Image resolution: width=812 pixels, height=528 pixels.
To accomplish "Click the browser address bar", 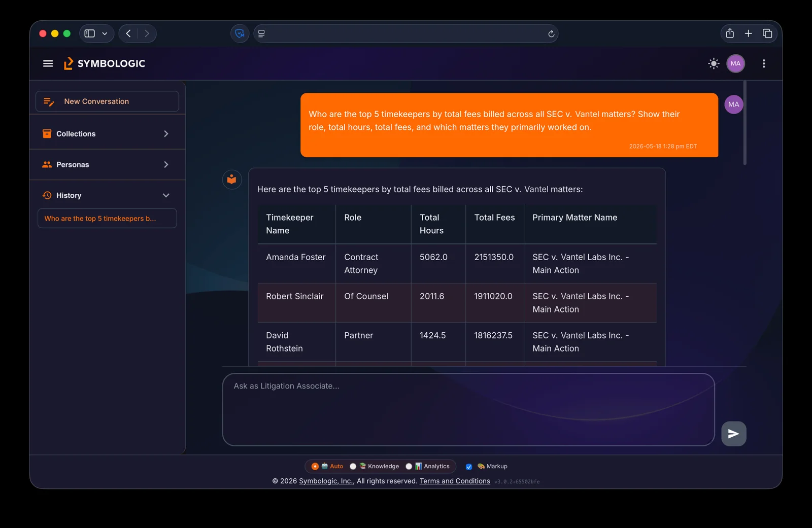I will (406, 33).
